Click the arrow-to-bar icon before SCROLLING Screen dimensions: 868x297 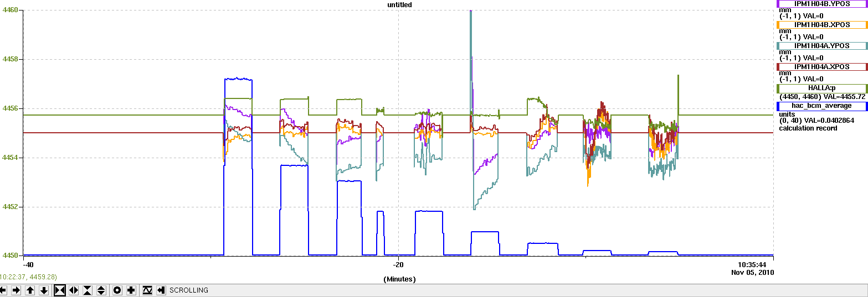tap(161, 290)
